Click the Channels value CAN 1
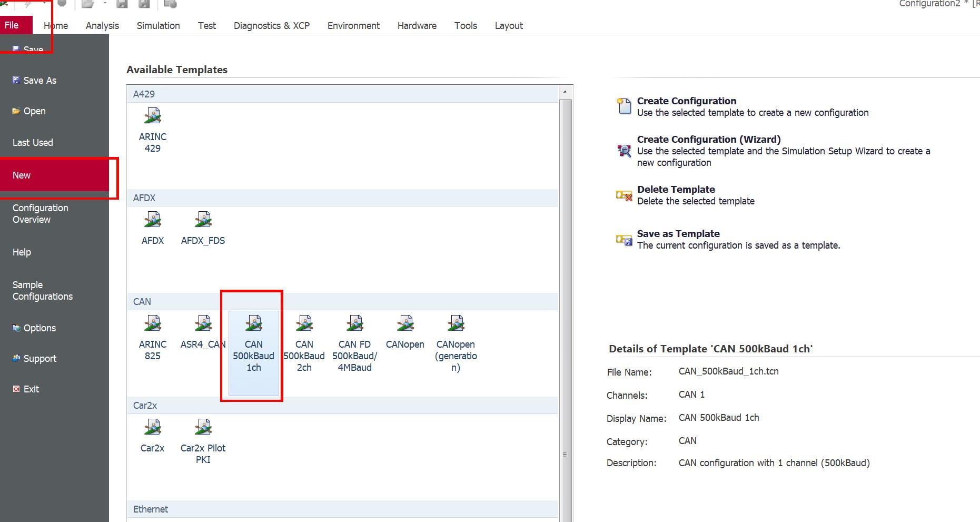The image size is (980, 522). coord(691,395)
